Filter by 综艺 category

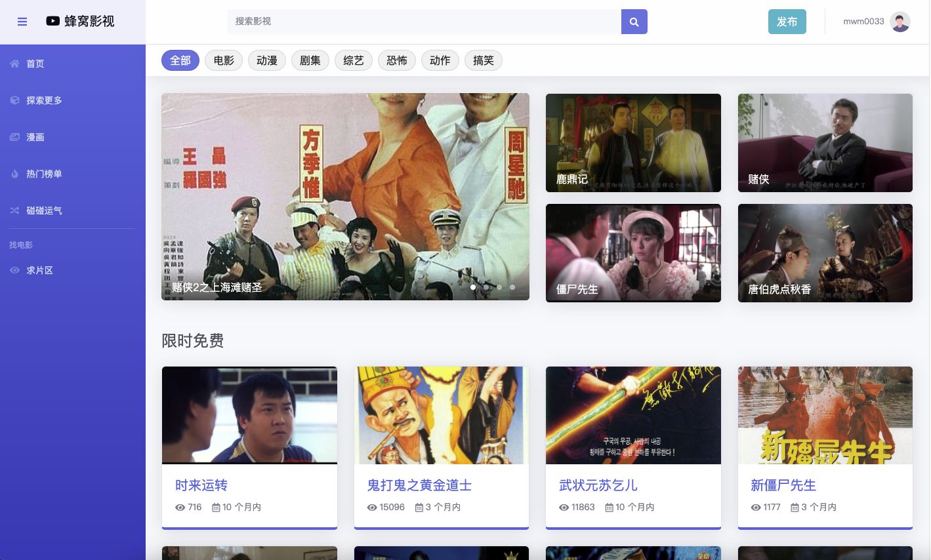click(354, 60)
